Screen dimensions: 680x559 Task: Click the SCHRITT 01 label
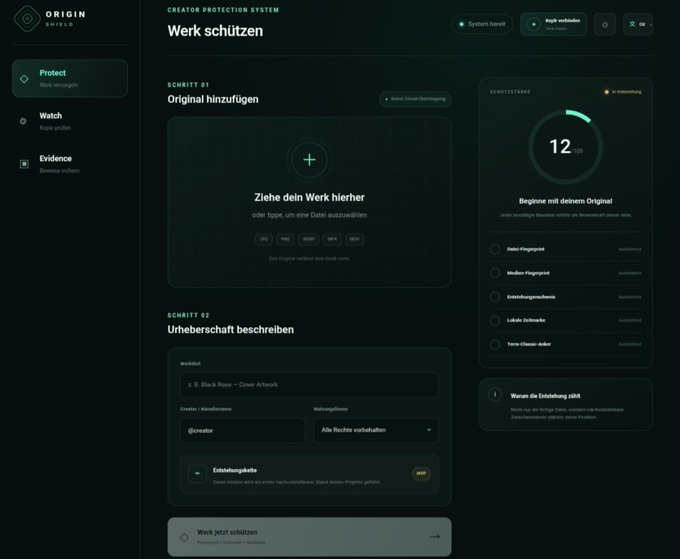(188, 85)
